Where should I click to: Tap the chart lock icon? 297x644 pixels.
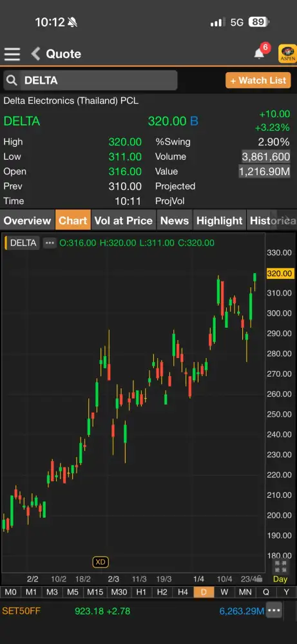[259, 580]
